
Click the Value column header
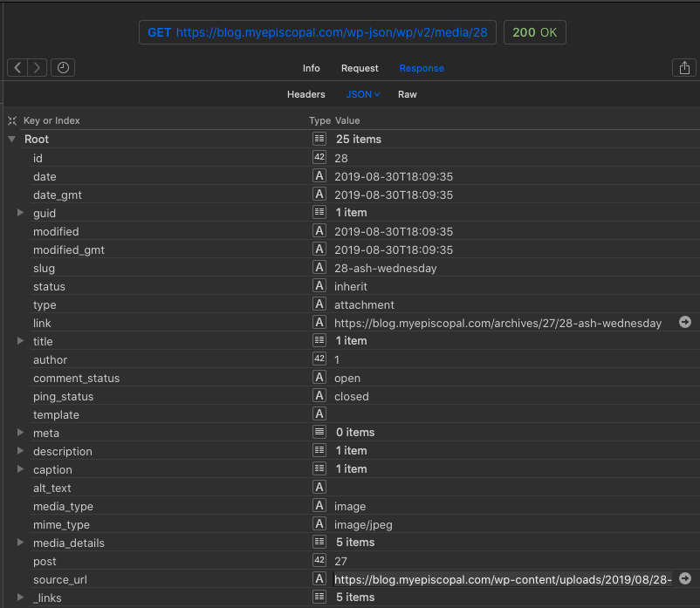point(347,120)
